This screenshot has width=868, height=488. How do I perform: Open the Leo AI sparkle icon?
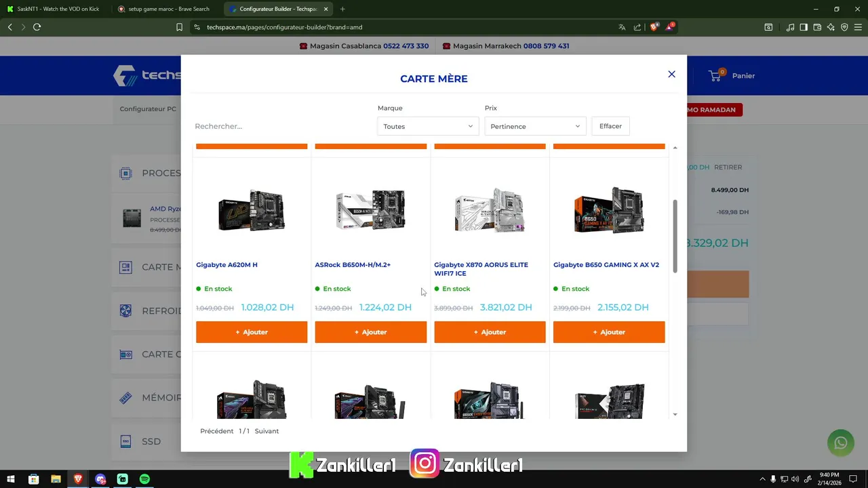coord(831,27)
